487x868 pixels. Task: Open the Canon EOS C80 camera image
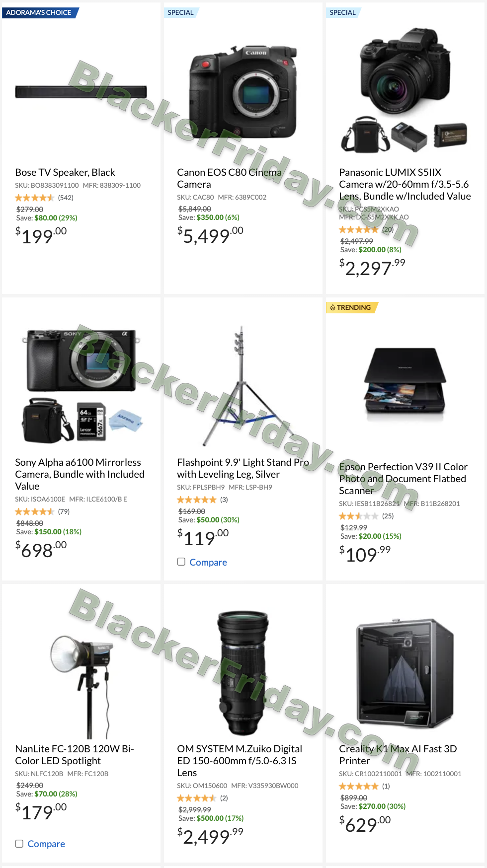pos(243,92)
